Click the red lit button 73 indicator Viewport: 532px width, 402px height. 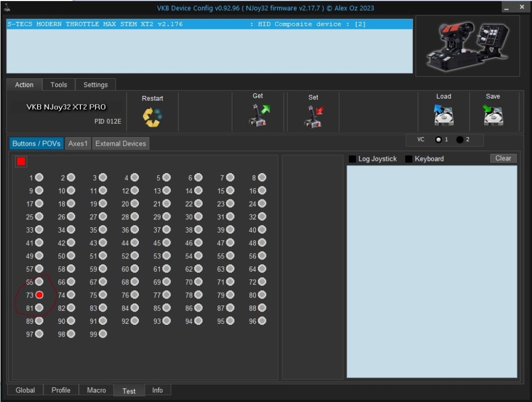(x=40, y=295)
